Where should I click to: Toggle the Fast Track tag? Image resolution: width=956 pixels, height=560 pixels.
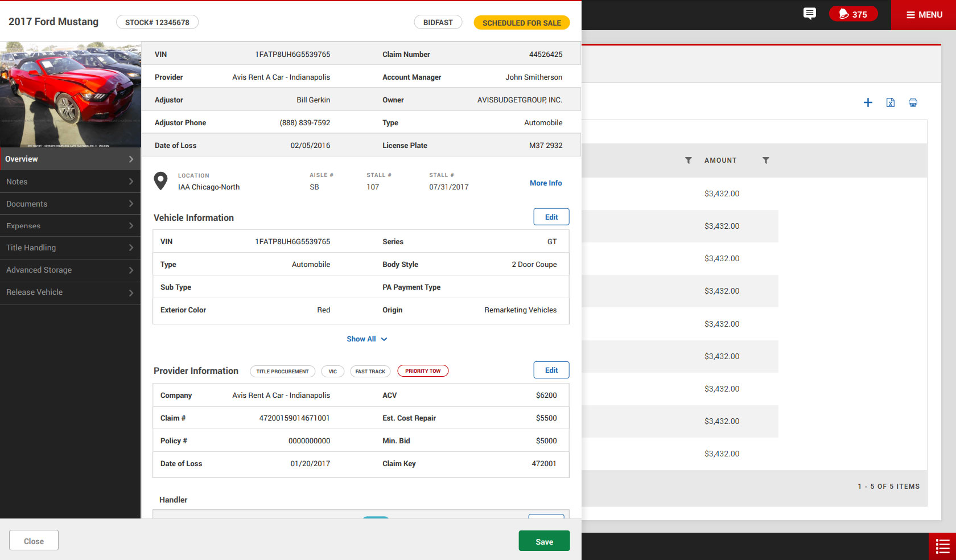click(370, 372)
